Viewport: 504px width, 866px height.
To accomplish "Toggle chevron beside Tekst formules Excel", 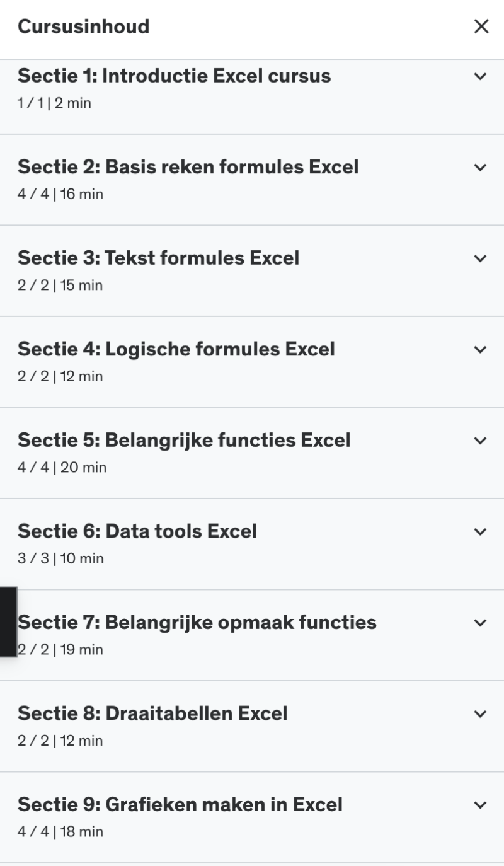I will point(481,258).
